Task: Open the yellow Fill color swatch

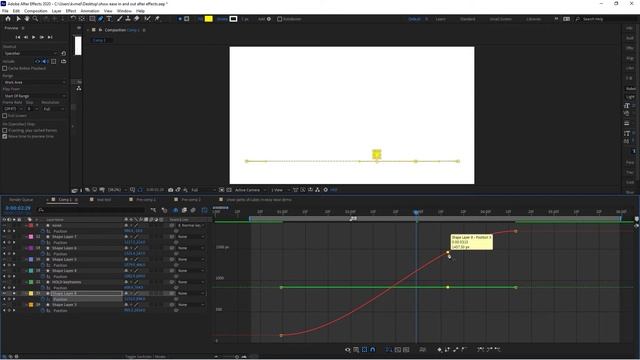Action: (209, 19)
